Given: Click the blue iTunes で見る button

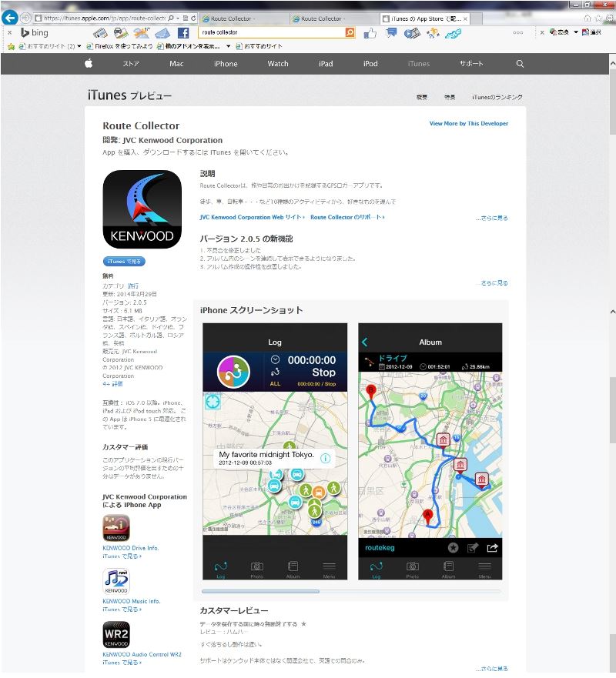Looking at the screenshot, I should coord(124,261).
